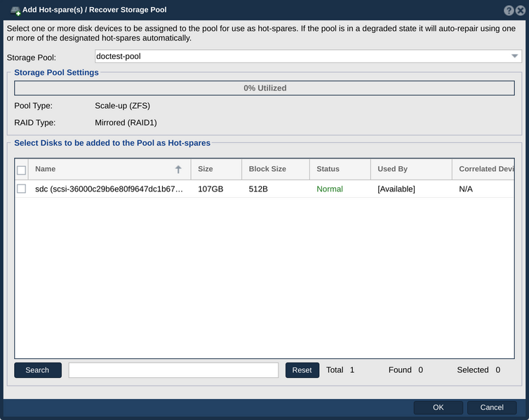Click the Name column sort arrow
The width and height of the screenshot is (529, 420).
point(178,169)
